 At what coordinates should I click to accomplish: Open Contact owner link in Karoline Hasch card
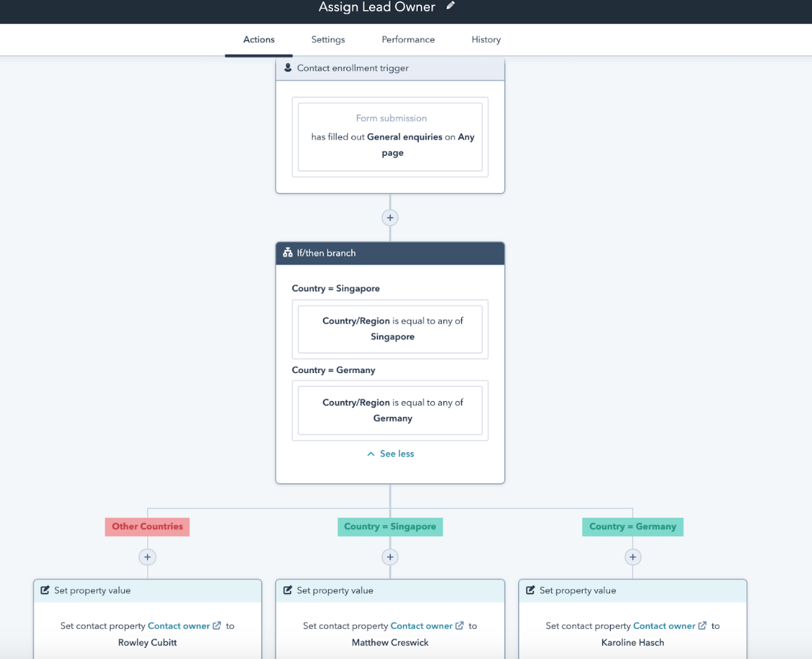[664, 625]
